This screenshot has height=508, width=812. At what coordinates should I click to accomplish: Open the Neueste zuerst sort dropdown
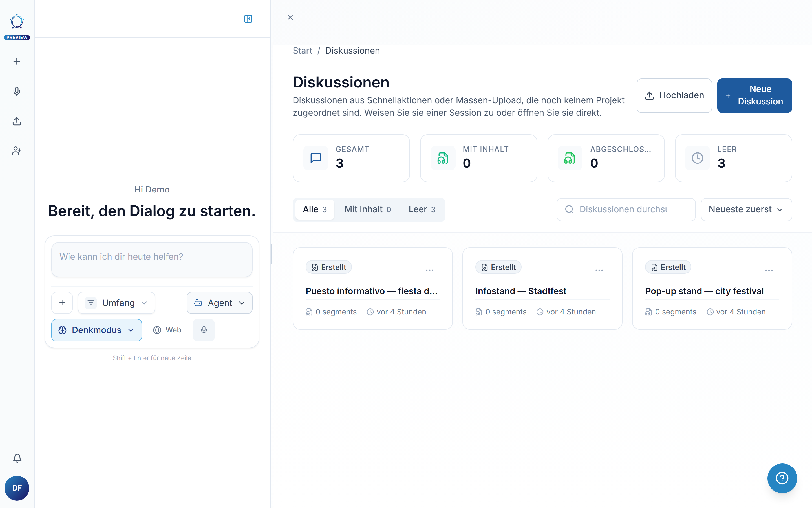click(746, 209)
